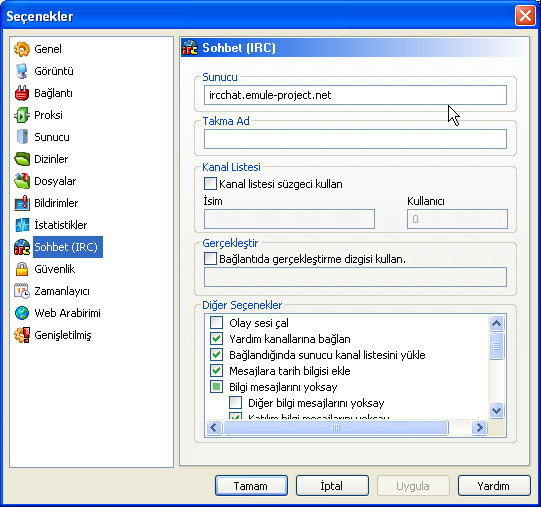Viewport: 541px width, 507px height.
Task: Open the Bildirimler icon page
Action: coord(22,203)
